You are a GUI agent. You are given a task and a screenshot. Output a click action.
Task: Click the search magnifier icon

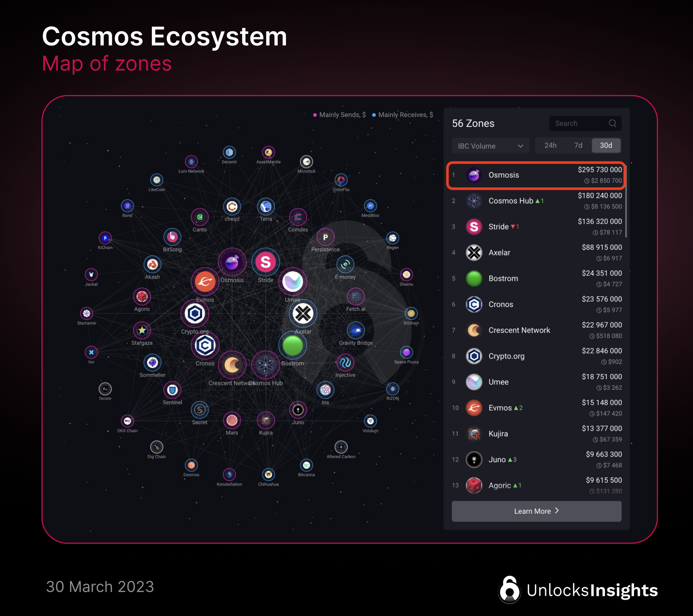(x=612, y=123)
